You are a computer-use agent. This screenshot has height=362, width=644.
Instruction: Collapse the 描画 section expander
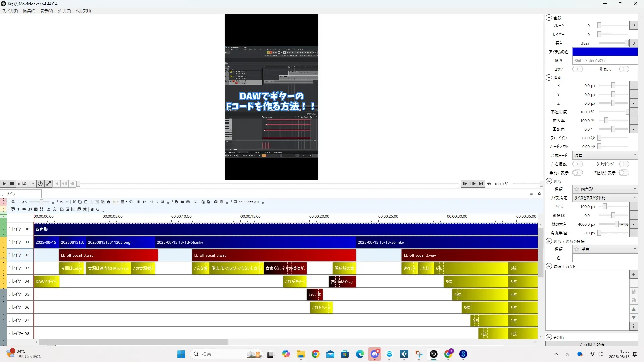(x=549, y=78)
